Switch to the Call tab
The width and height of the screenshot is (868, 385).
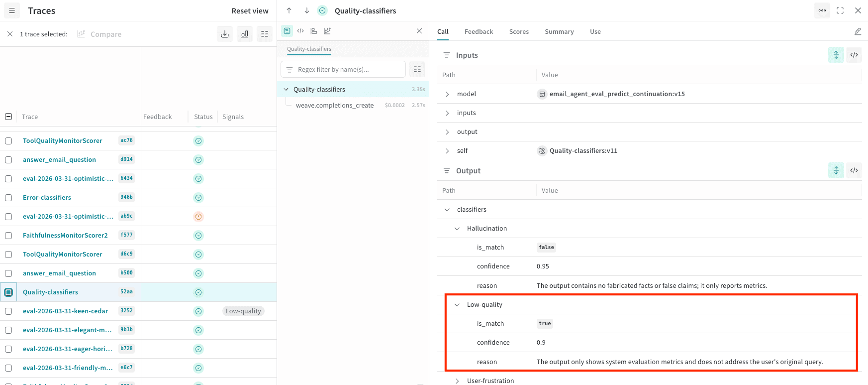coord(443,31)
